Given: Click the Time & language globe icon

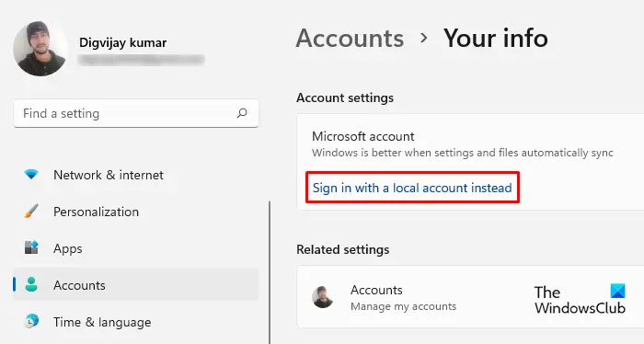Looking at the screenshot, I should click(31, 321).
